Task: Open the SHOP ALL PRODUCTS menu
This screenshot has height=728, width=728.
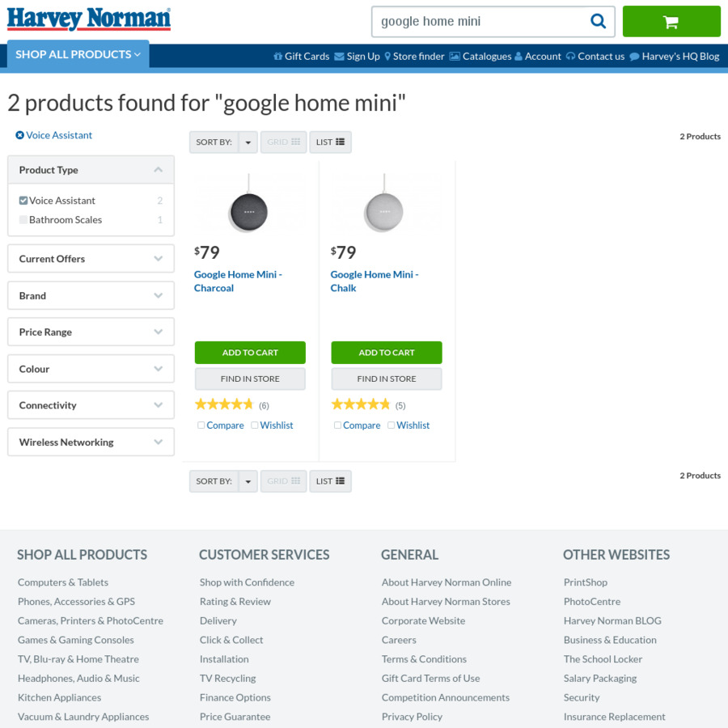Action: pos(78,54)
